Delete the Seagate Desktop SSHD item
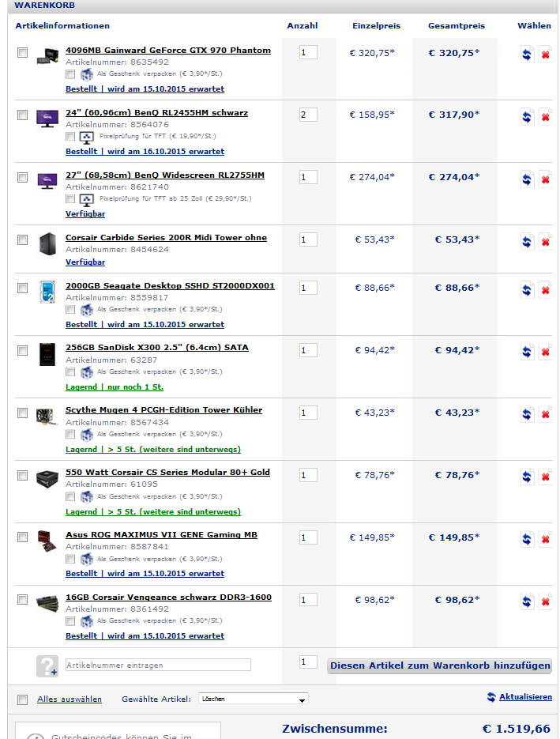This screenshot has width=560, height=739. tap(545, 290)
